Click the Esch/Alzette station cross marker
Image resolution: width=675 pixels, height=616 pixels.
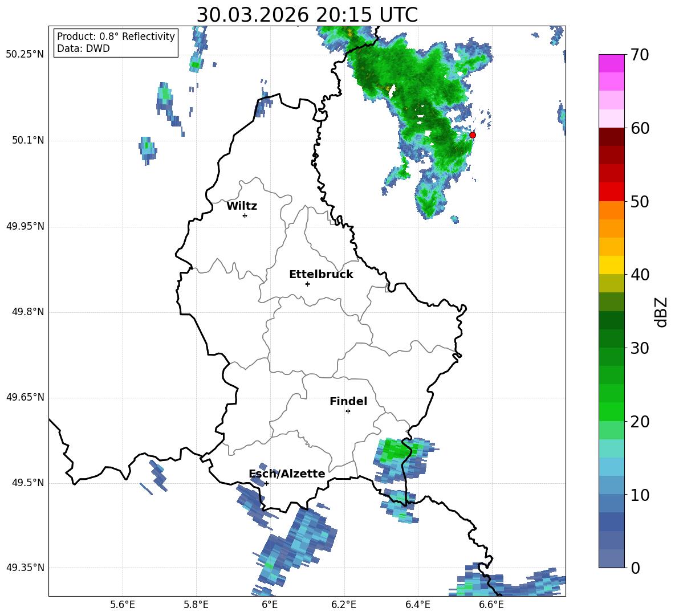click(266, 483)
